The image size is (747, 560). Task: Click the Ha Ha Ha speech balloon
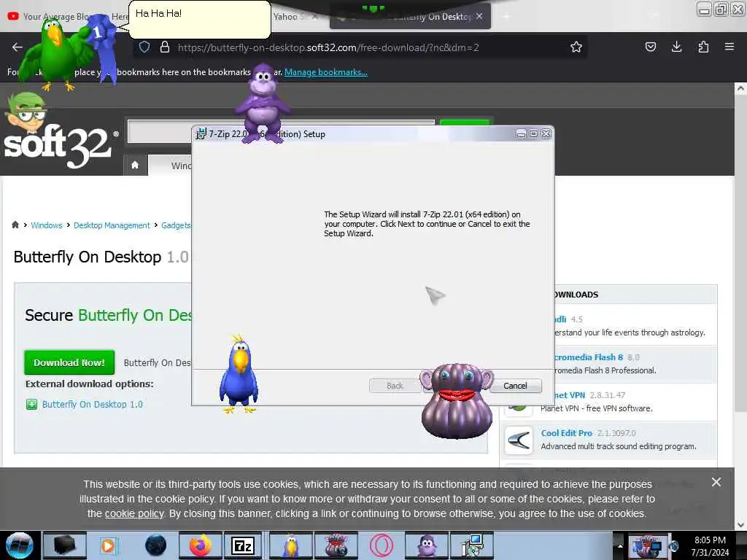200,20
